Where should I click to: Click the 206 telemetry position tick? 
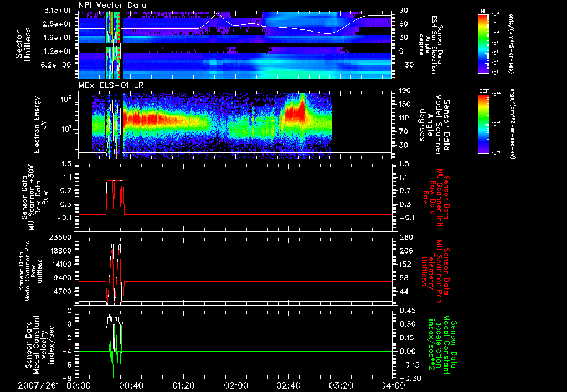pyautogui.click(x=405, y=251)
